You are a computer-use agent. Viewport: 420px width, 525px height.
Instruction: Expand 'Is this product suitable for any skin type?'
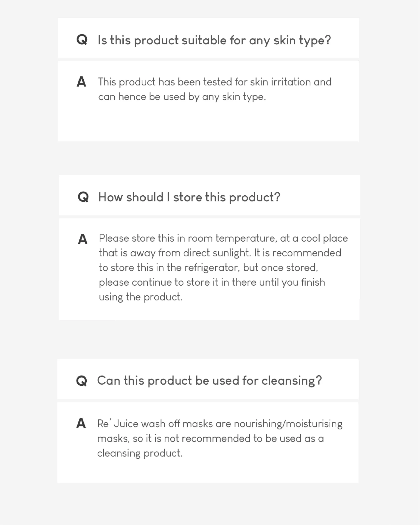[x=208, y=38]
